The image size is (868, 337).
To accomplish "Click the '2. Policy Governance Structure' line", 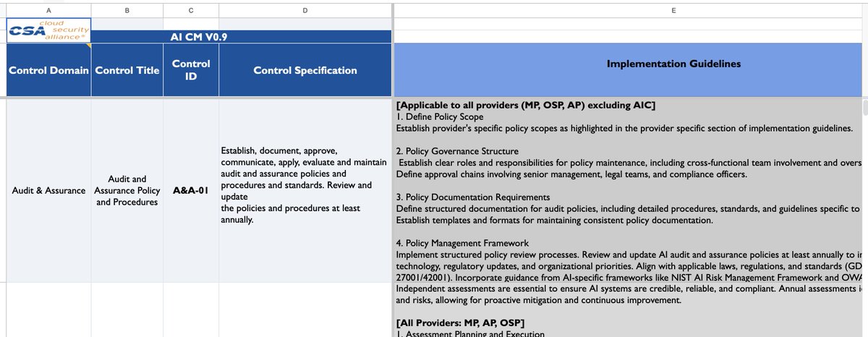I will 457,151.
